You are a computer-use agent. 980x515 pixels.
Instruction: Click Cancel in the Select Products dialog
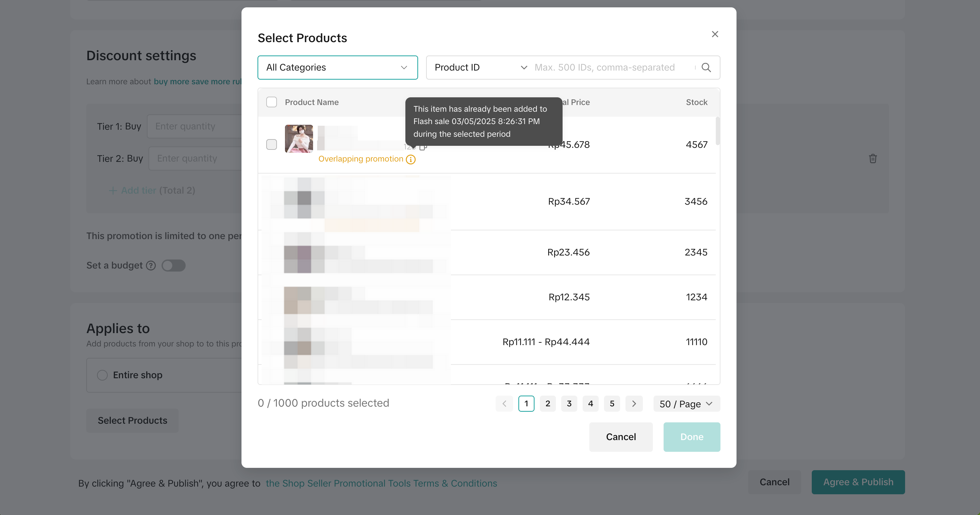click(620, 437)
